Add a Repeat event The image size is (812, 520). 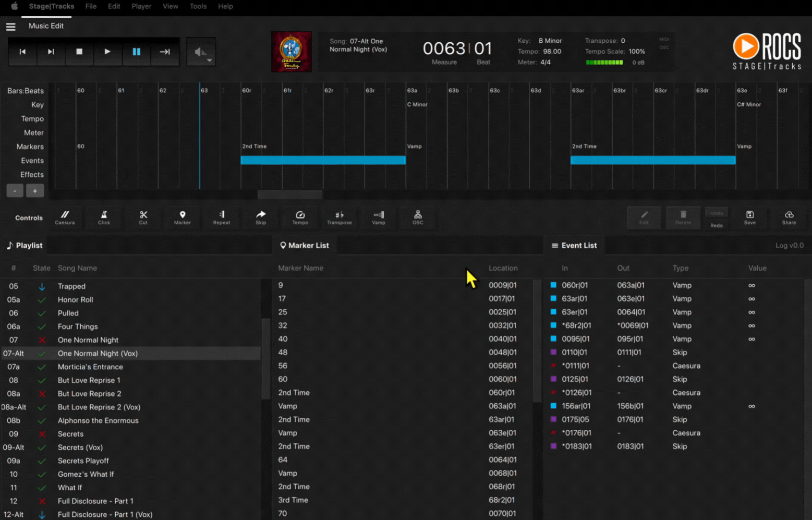(x=222, y=217)
